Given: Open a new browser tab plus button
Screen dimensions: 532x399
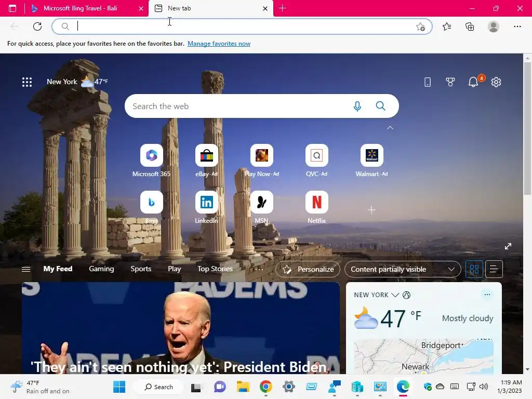Looking at the screenshot, I should 282,8.
